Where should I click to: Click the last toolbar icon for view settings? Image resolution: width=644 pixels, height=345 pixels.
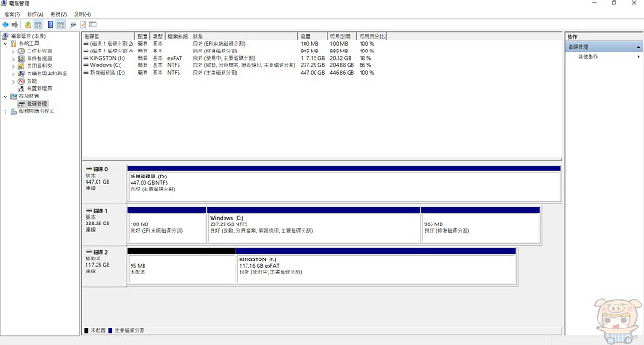pos(93,25)
